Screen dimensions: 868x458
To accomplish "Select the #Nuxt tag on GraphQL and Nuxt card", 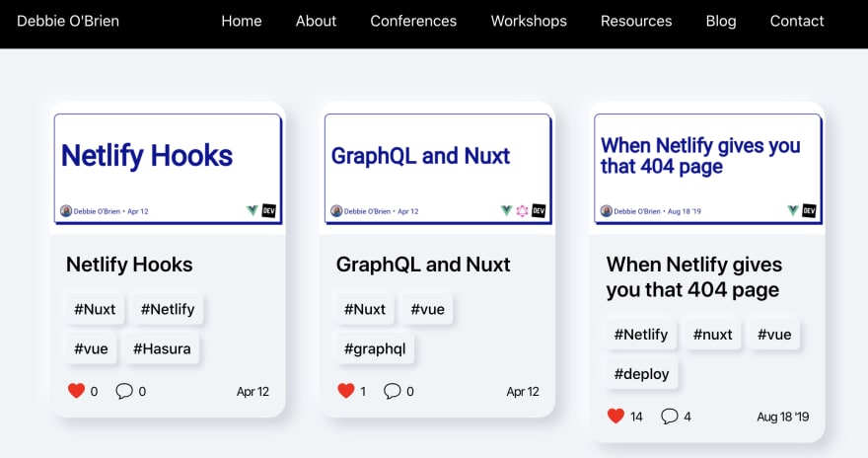I will click(365, 309).
